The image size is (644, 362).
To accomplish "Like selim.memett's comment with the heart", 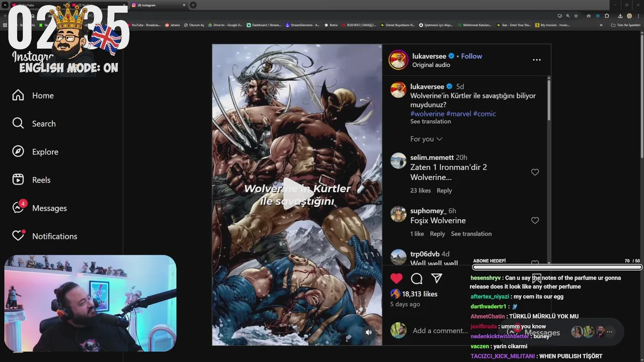I will pyautogui.click(x=535, y=172).
